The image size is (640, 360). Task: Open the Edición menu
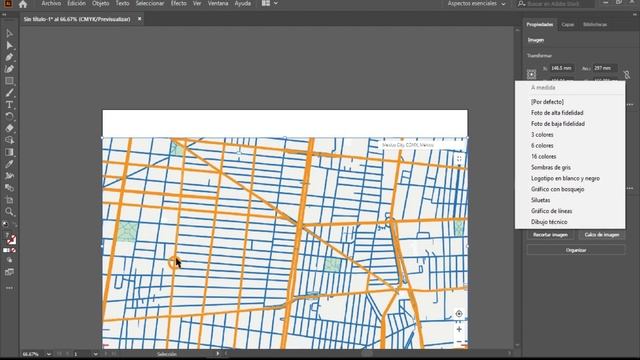pos(76,3)
